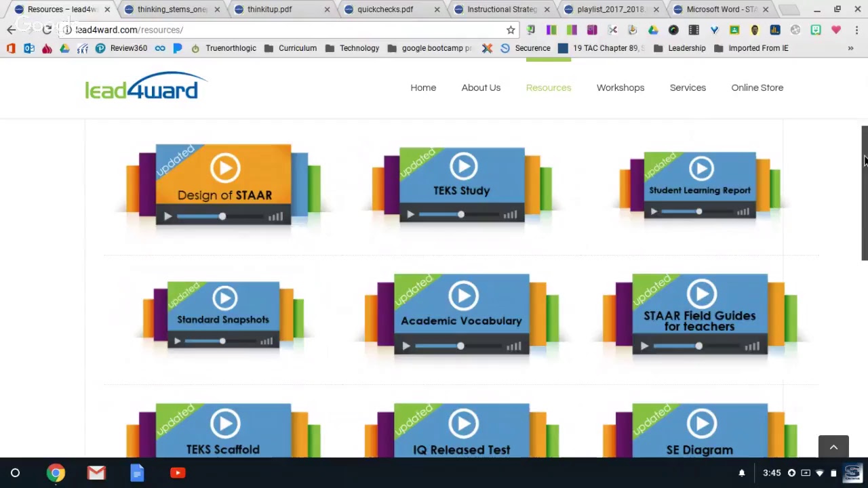Screen dimensions: 868x488
Task: Click the heart extension icon
Action: coord(836,30)
